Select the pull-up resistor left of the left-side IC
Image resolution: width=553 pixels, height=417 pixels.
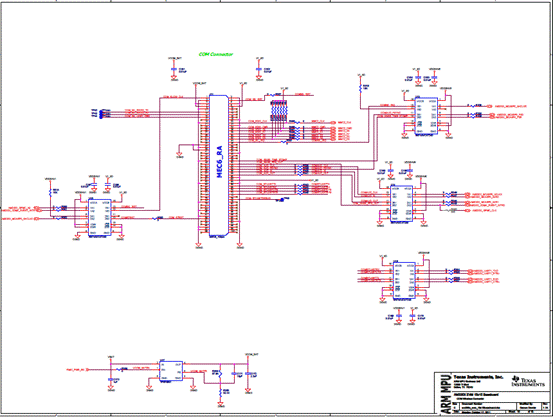50,192
